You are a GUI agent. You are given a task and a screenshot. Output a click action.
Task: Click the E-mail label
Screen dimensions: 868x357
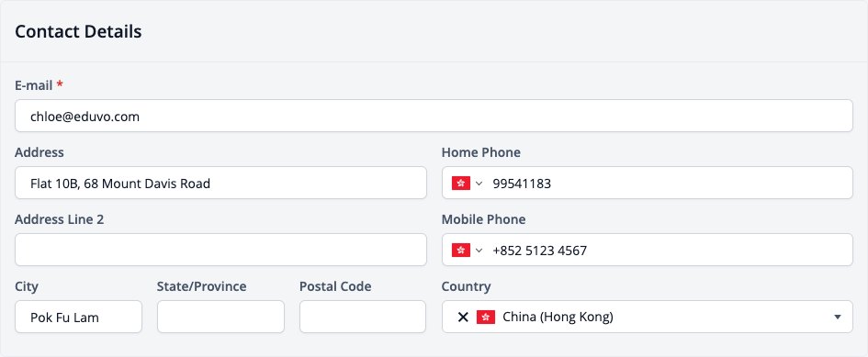[x=34, y=85]
